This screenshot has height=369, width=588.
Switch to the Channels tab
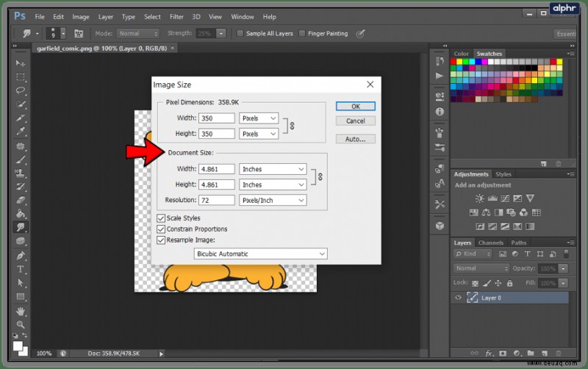point(490,243)
